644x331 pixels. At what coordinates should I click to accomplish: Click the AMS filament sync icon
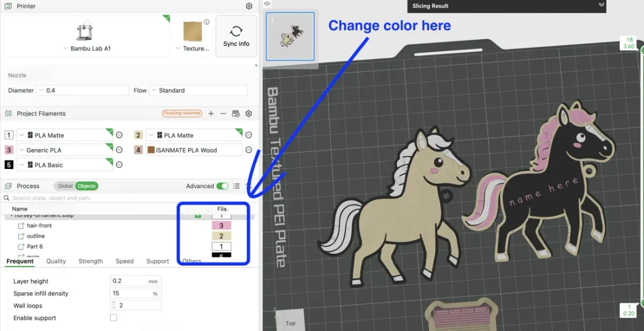(x=236, y=113)
